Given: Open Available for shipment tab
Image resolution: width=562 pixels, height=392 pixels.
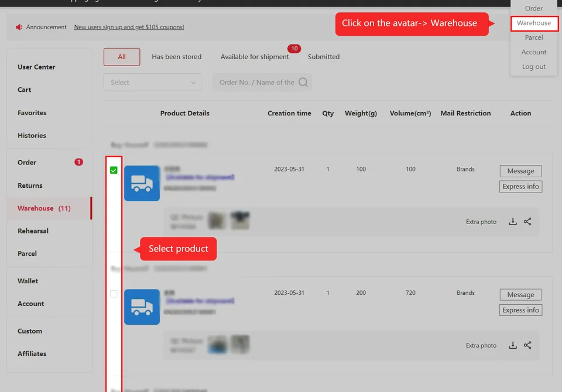Looking at the screenshot, I should click(x=255, y=57).
